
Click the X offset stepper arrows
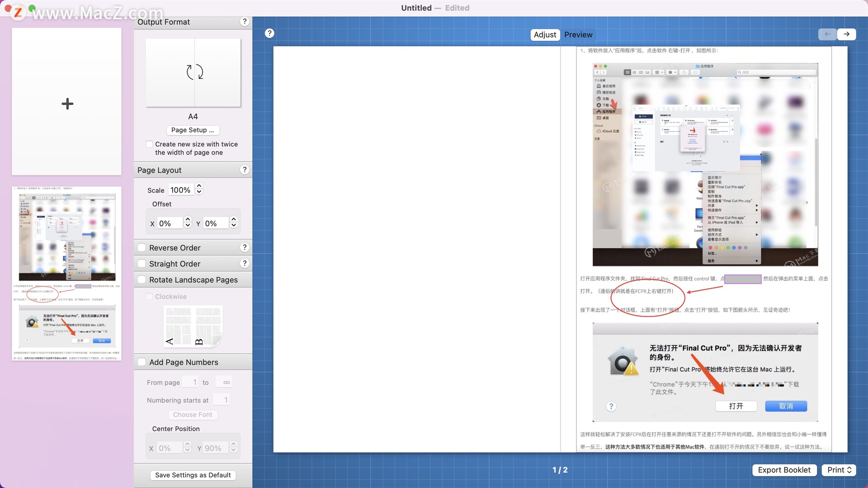pyautogui.click(x=188, y=223)
